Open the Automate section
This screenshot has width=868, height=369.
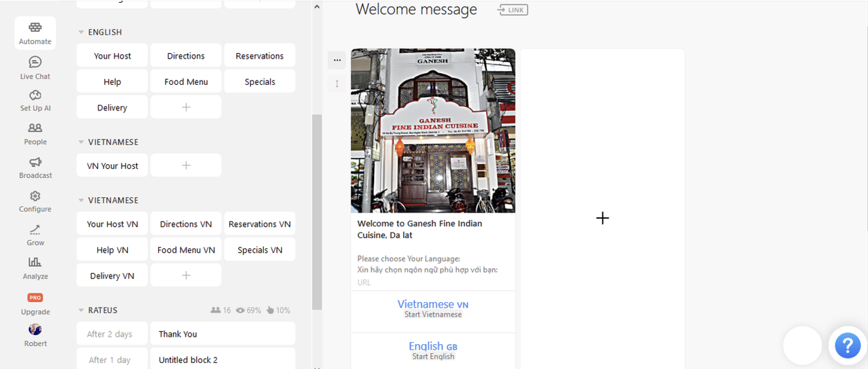(35, 33)
